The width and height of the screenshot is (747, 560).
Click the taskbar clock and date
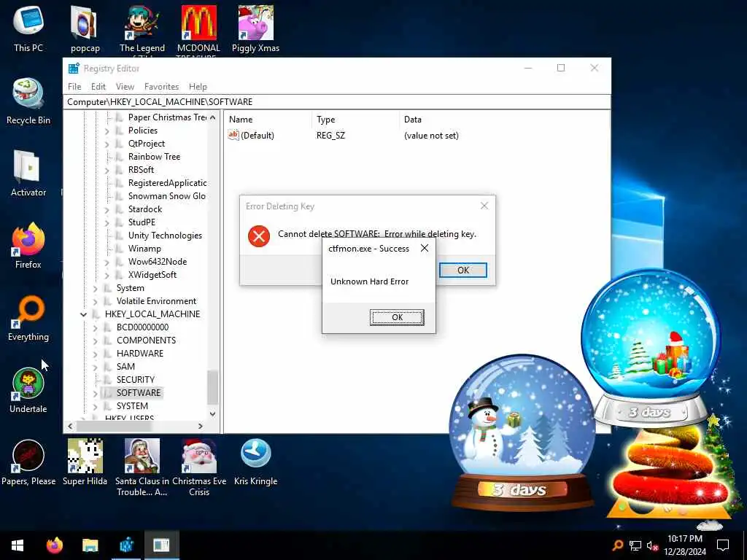click(685, 545)
